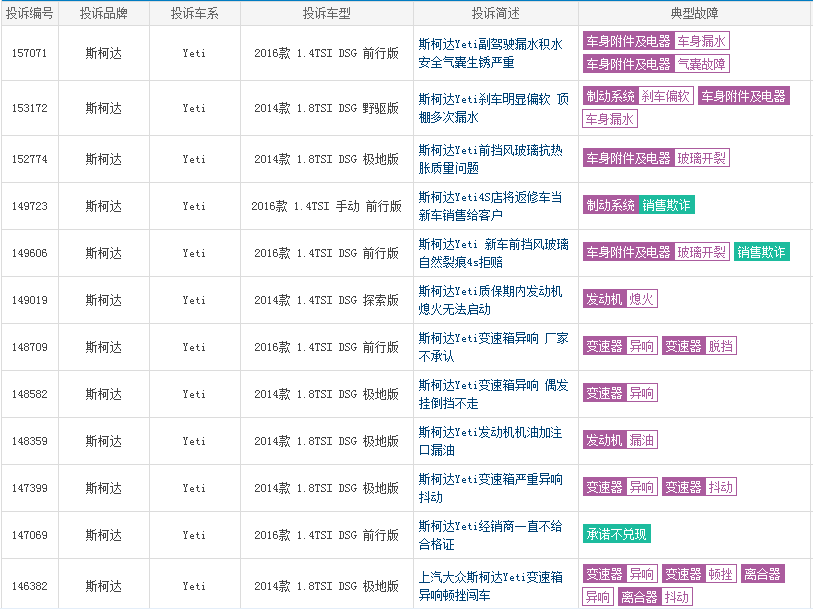Click the 投诉品牌 column header
Screen dimensions: 813x612
[104, 13]
